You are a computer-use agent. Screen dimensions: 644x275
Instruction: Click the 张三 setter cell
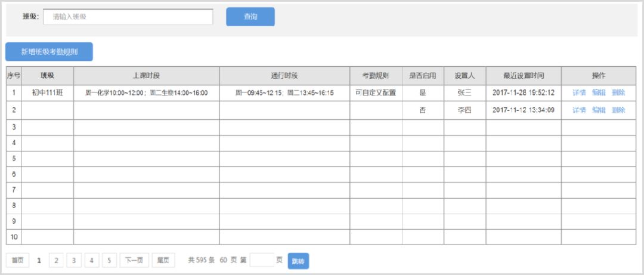[x=465, y=93]
